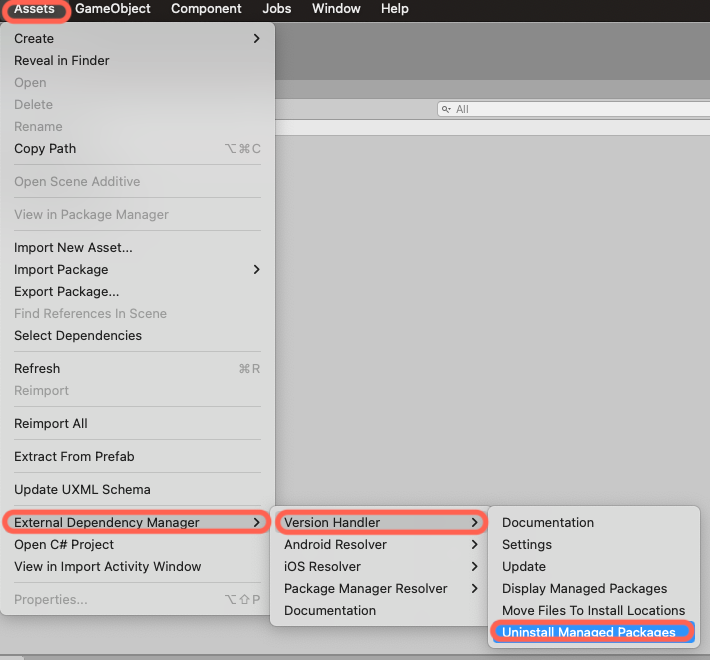Viewport: 710px width, 660px height.
Task: Expand the Create submenu
Action: [137, 38]
